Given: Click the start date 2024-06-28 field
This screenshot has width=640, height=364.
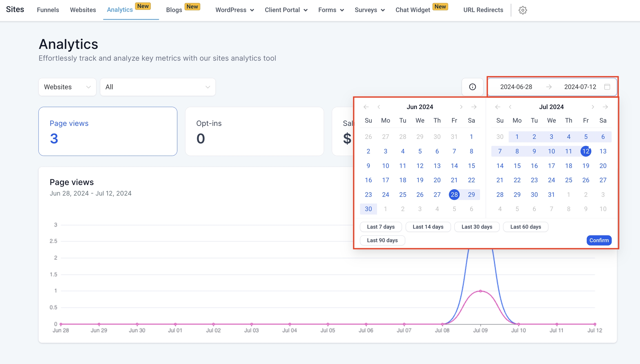Looking at the screenshot, I should click(x=516, y=87).
